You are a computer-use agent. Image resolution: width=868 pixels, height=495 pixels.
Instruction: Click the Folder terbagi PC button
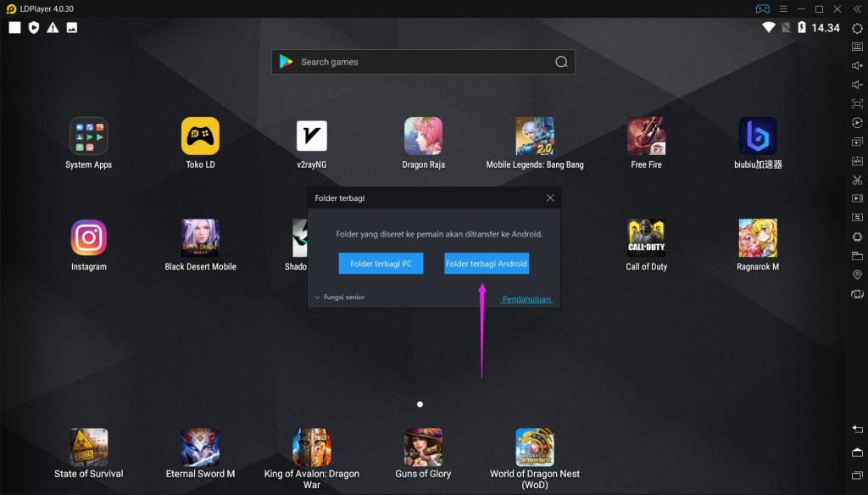pos(381,264)
